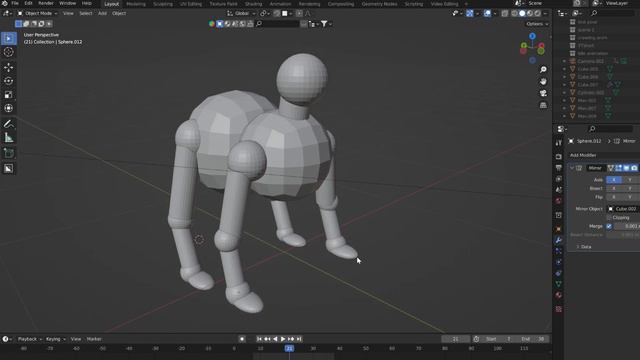Select the Scale tool
The width and height of the screenshot is (640, 360).
(x=9, y=95)
